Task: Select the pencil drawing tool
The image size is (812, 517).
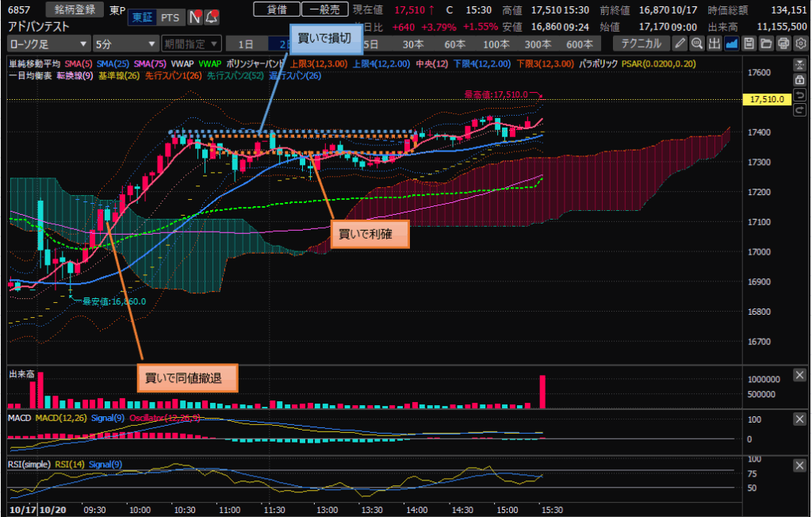Action: (x=680, y=44)
